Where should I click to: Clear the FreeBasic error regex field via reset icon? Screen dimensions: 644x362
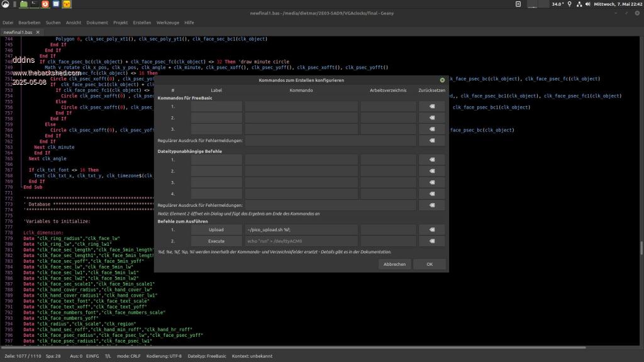[432, 140]
